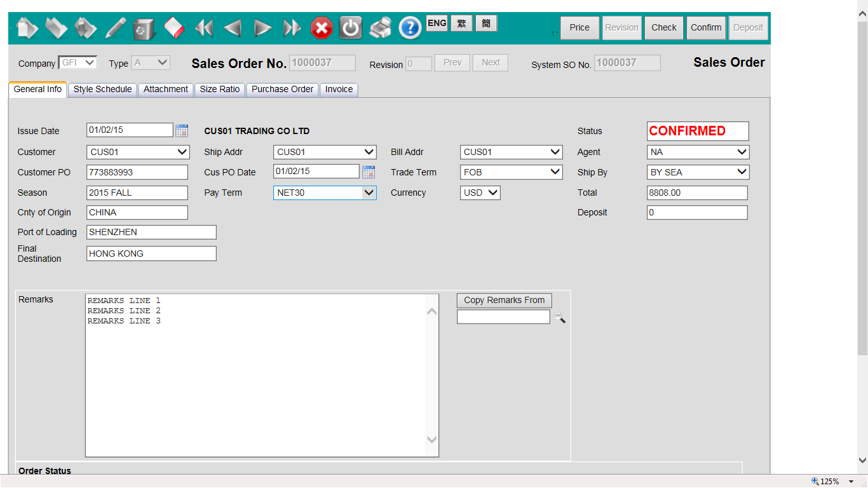Click the Customer PO input field
This screenshot has width=868, height=488.
point(137,172)
